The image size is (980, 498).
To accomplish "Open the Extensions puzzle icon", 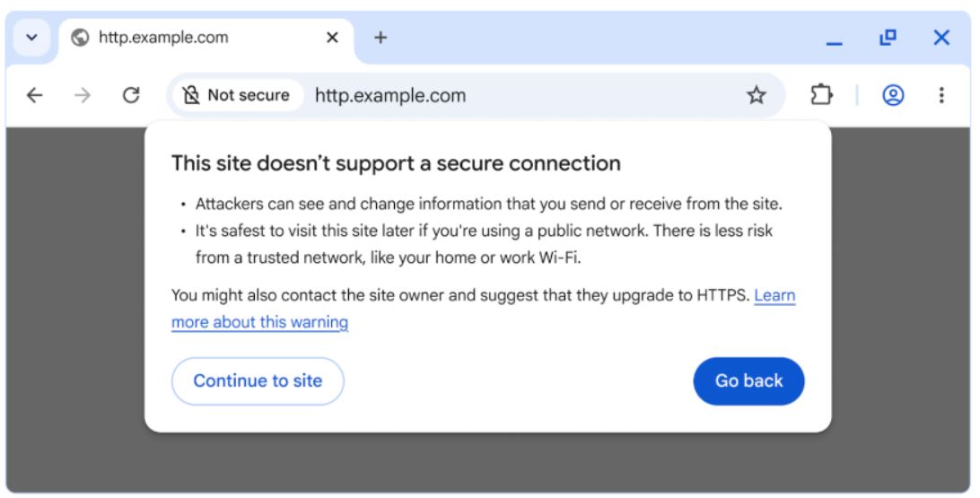I will (x=820, y=95).
